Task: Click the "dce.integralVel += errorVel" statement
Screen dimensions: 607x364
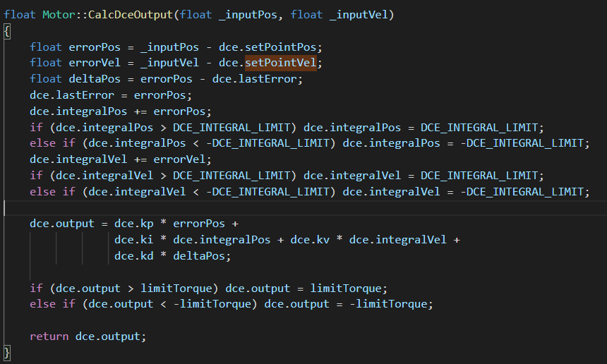Action: click(x=120, y=159)
